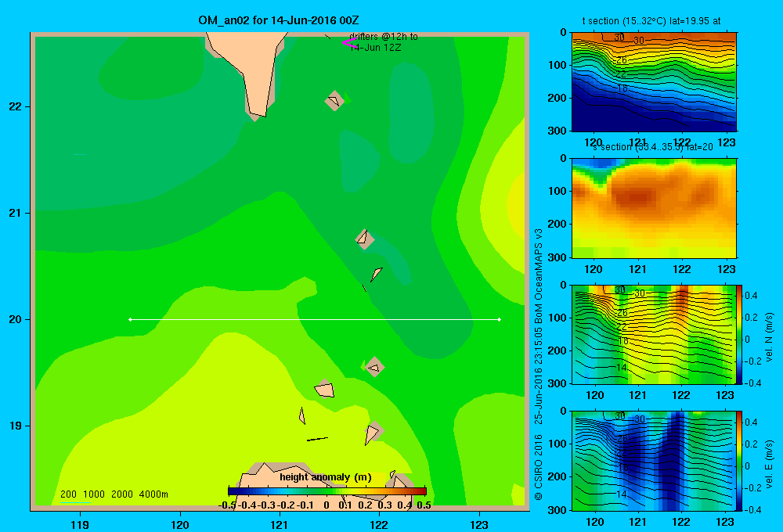Open the northward velocity section plot
783x532 pixels.
click(x=654, y=334)
